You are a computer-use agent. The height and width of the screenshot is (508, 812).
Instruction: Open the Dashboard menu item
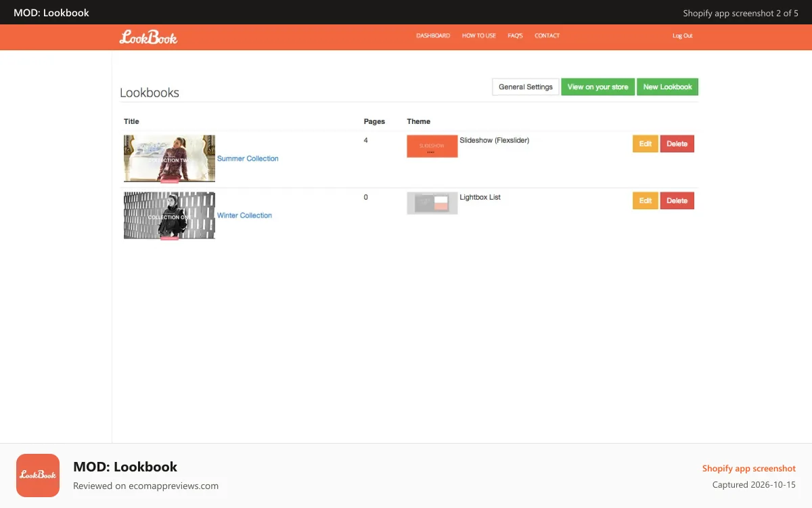pyautogui.click(x=433, y=36)
